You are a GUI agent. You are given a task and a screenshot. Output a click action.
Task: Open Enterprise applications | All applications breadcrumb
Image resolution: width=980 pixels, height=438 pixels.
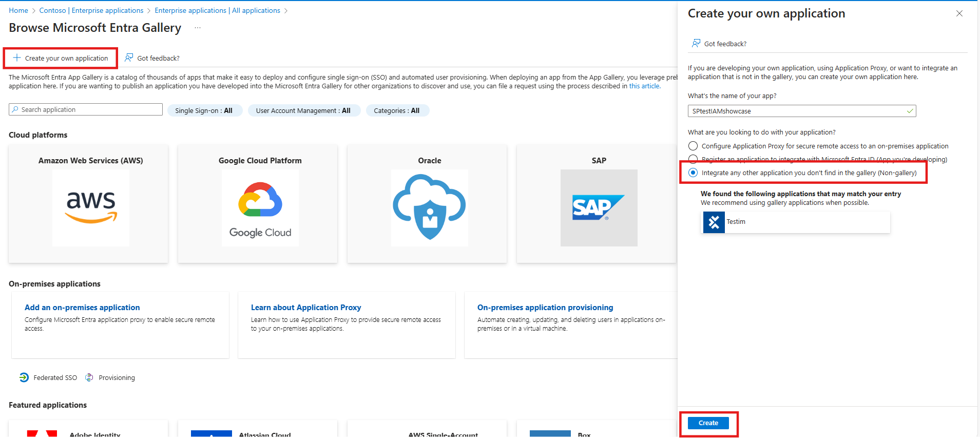218,10
